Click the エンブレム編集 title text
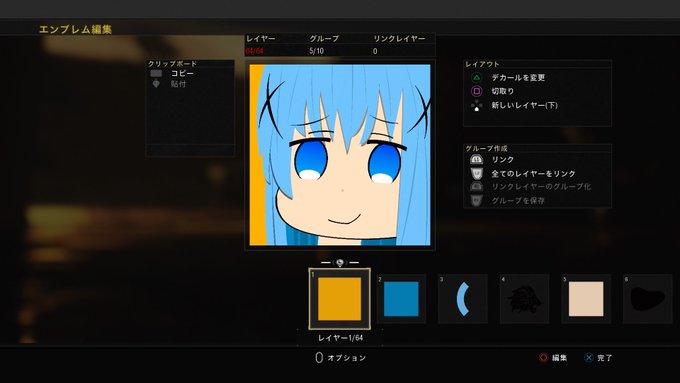680x383 pixels. point(75,29)
